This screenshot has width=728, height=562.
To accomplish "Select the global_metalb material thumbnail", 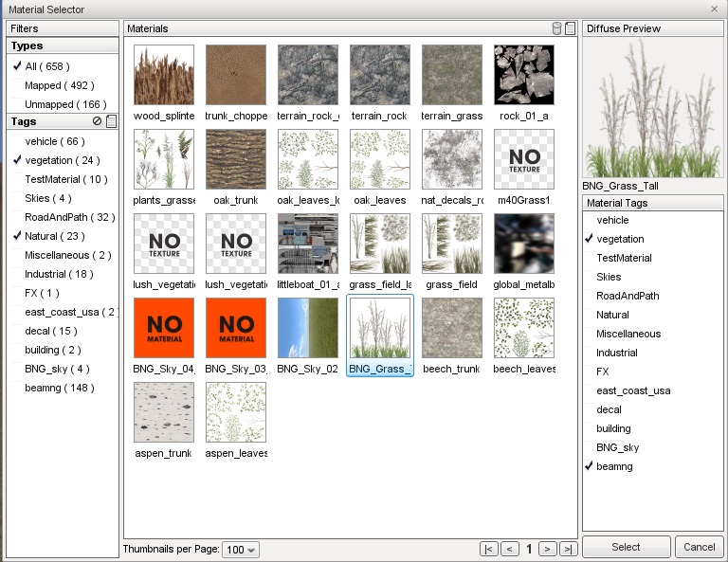I will click(524, 244).
